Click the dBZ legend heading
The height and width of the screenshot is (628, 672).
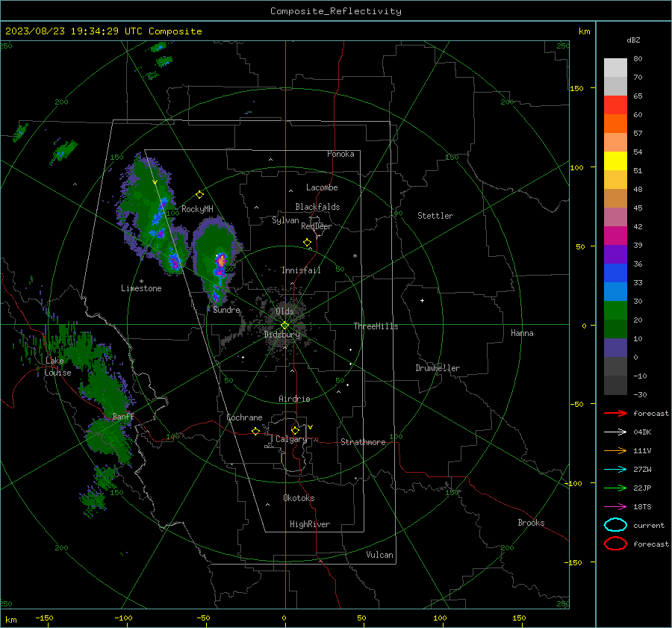[x=633, y=40]
